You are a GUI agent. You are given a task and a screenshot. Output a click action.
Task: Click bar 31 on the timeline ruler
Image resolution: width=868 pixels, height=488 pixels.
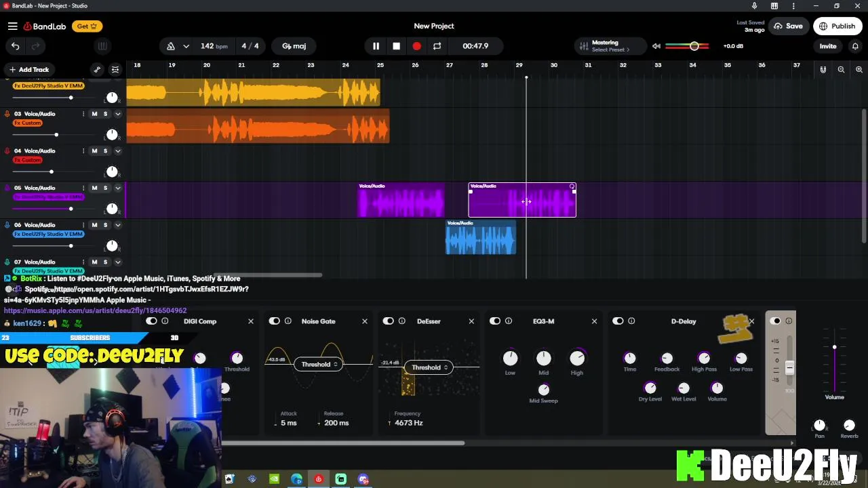[588, 66]
